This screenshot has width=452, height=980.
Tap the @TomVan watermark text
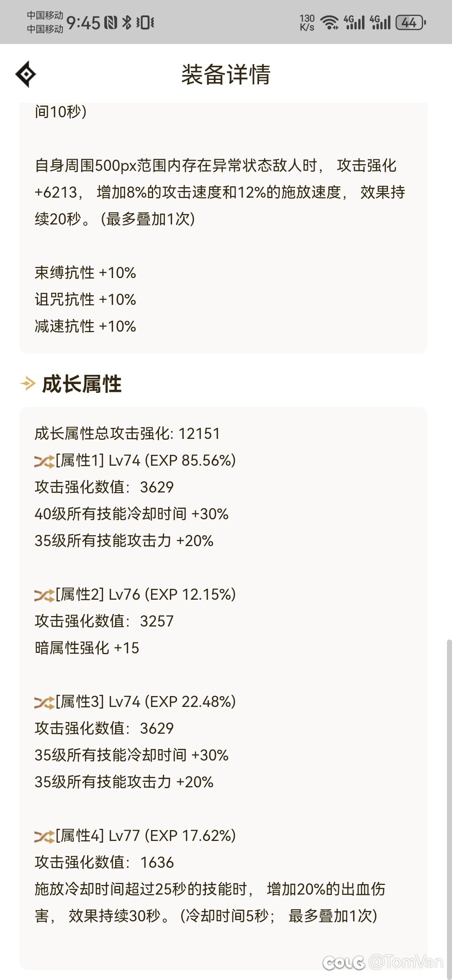point(405,962)
